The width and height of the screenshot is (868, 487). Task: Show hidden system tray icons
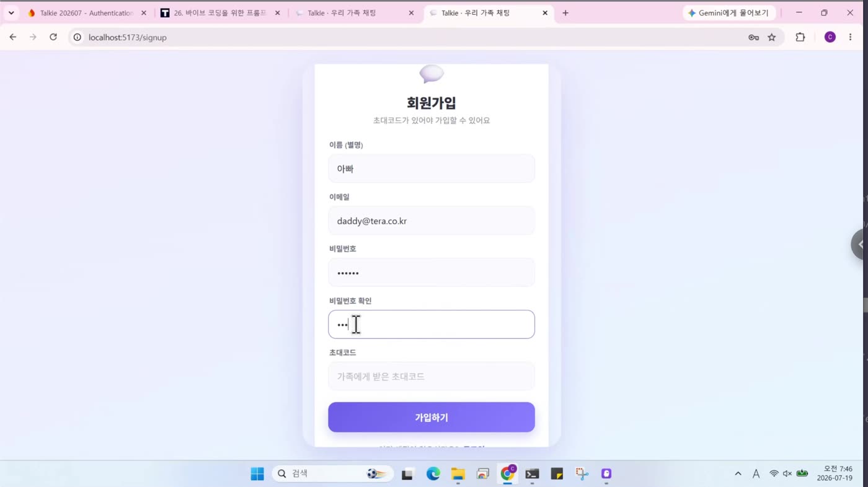[738, 474]
